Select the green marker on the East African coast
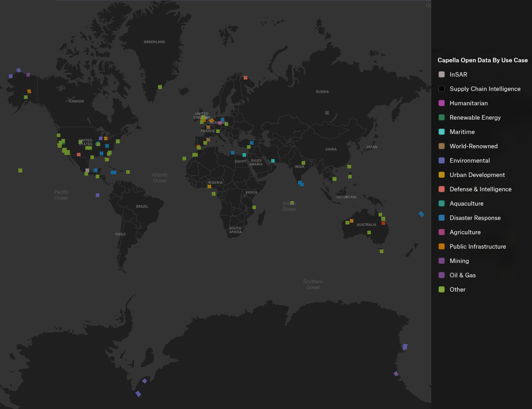 click(254, 207)
